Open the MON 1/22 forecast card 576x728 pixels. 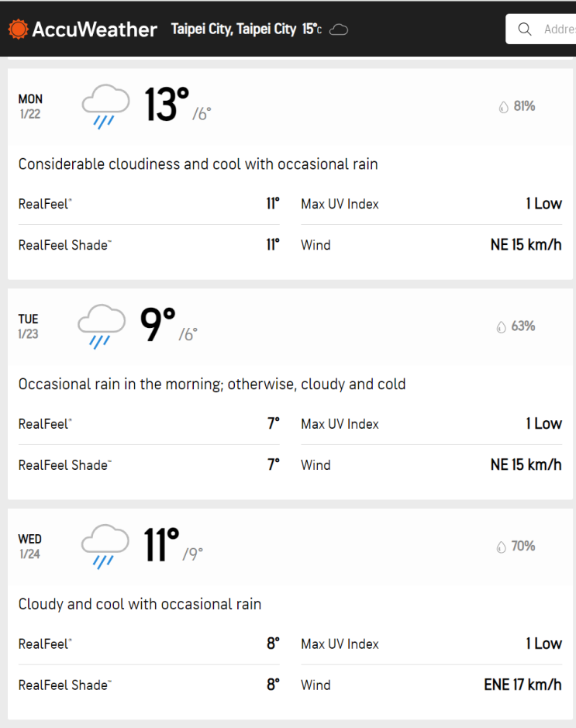pyautogui.click(x=31, y=106)
